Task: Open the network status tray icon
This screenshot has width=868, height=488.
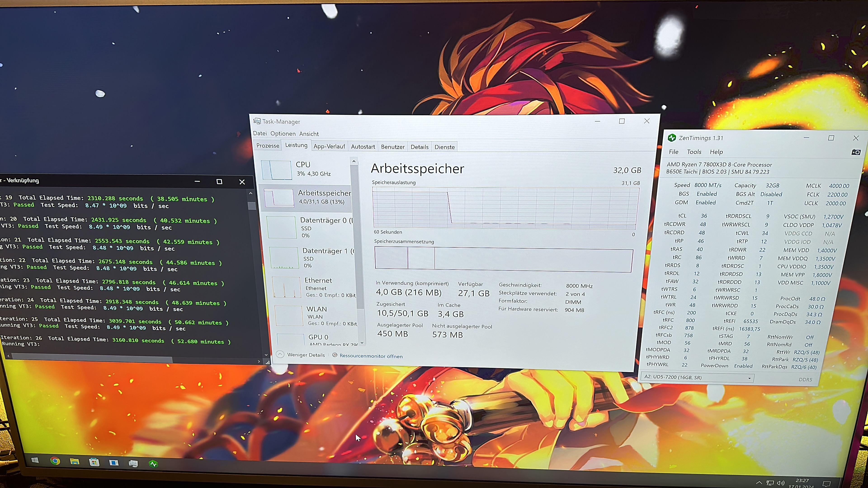Action: (x=770, y=483)
